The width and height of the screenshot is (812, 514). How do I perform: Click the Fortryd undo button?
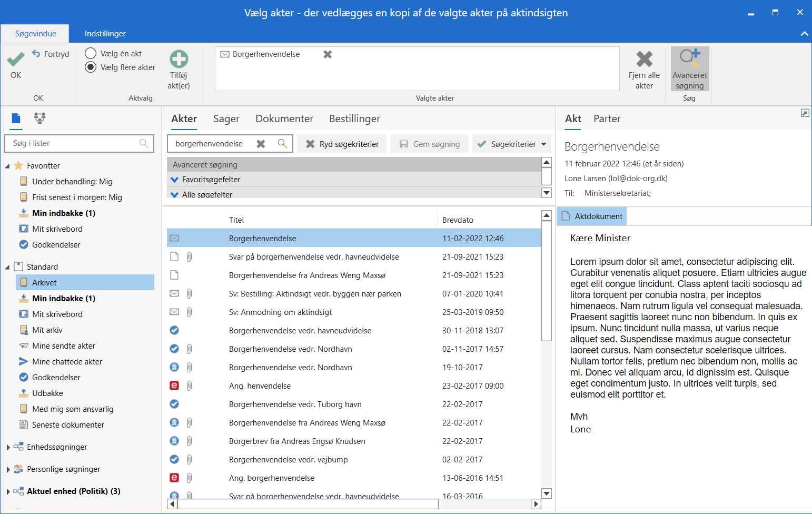pyautogui.click(x=51, y=54)
